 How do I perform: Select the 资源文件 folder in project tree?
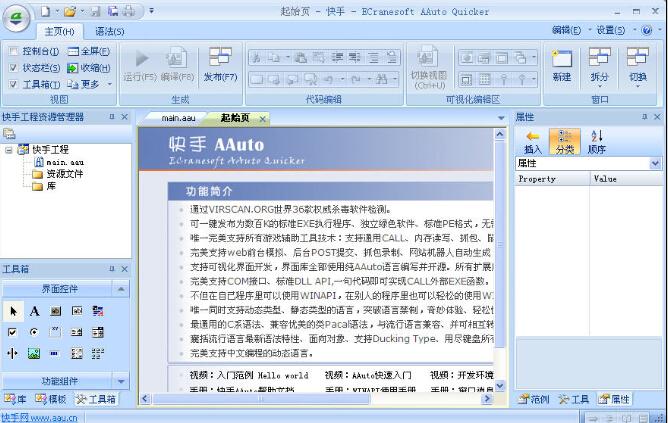pyautogui.click(x=64, y=173)
